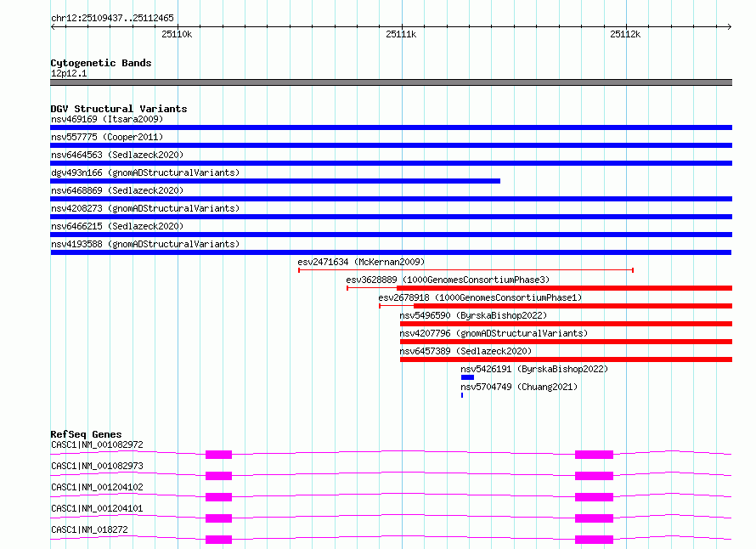Viewport: 756px width, 549px height.
Task: Click nsv6457389 (Sedlazeck2020) label
Action: (465, 351)
